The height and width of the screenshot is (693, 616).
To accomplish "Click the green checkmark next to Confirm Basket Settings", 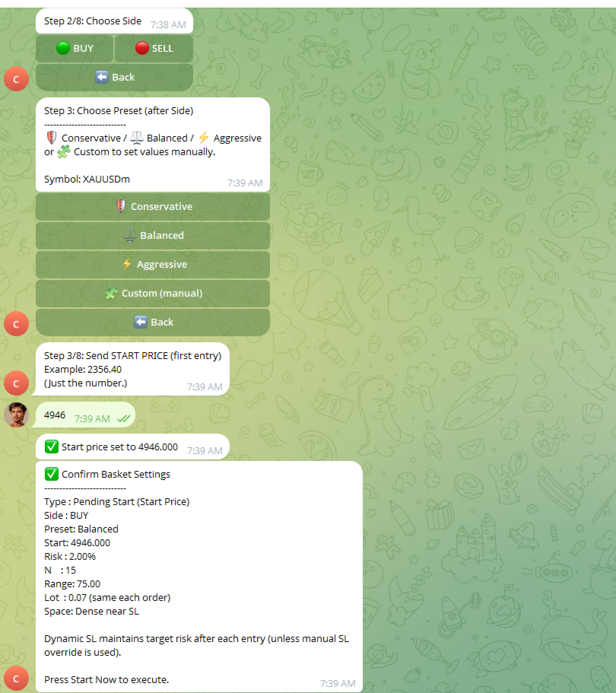I will point(51,474).
